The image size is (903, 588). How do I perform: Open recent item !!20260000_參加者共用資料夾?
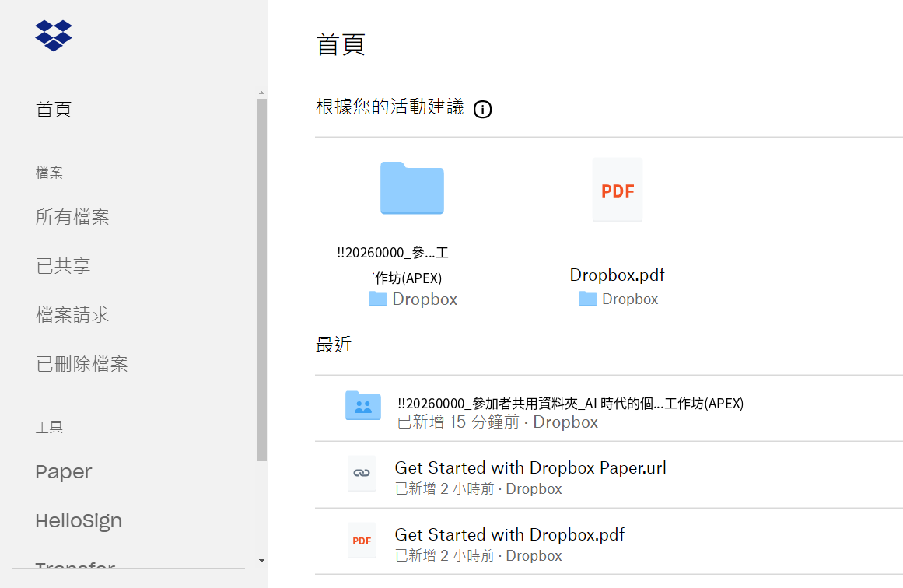tap(570, 403)
